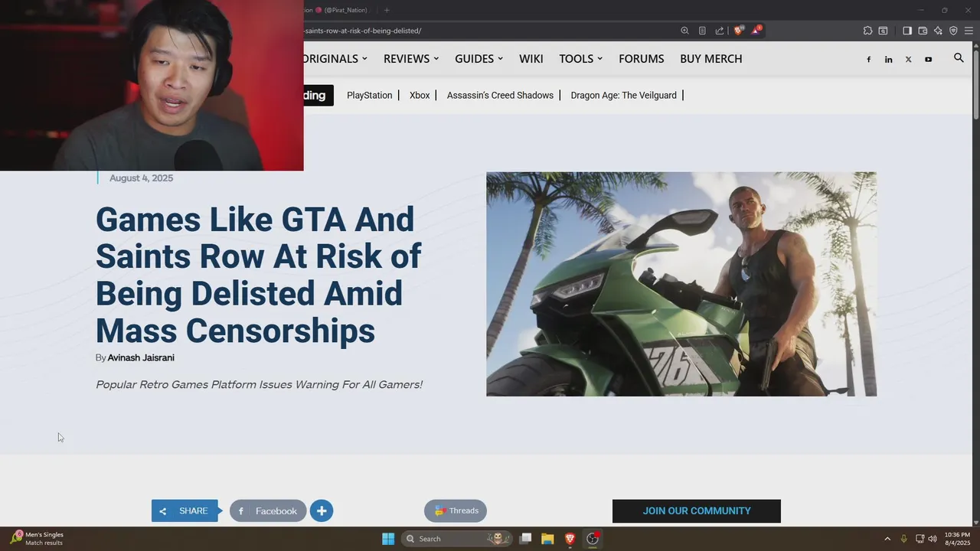Click the GTA motorcycle article image
Image resolution: width=980 pixels, height=551 pixels.
click(x=681, y=284)
